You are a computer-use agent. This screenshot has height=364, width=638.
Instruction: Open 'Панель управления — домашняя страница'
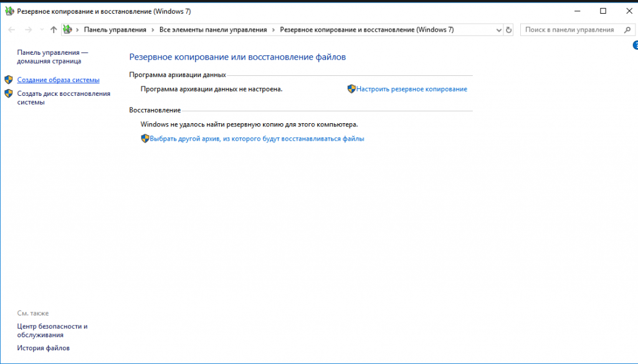52,57
